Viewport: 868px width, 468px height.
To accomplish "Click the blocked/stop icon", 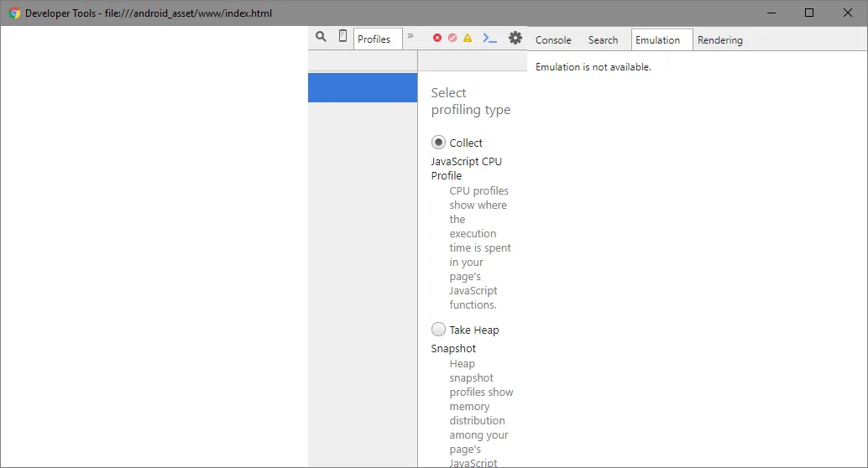I will point(452,38).
